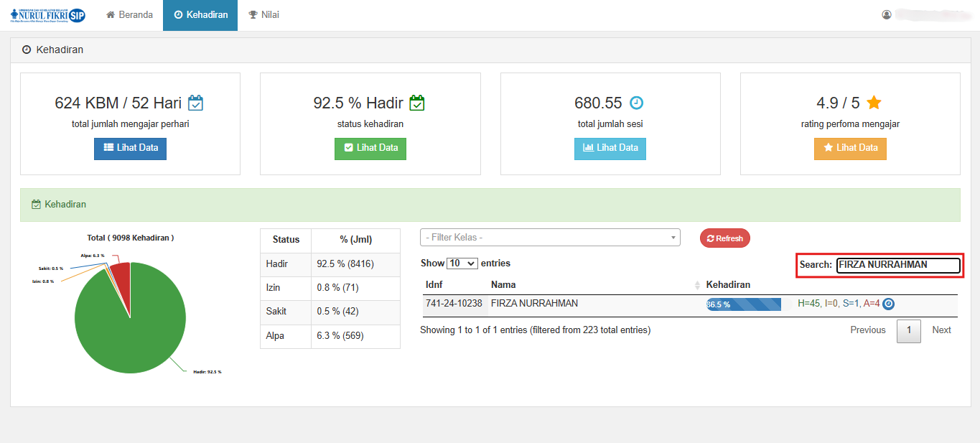This screenshot has width=980, height=443.
Task: Open the Kehadiran tab in the navbar
Action: [x=200, y=15]
